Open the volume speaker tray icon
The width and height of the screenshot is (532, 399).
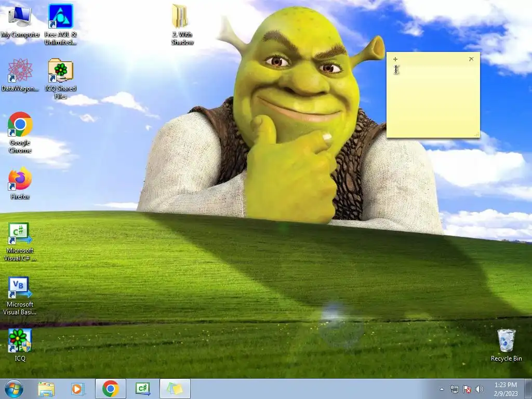pos(480,389)
